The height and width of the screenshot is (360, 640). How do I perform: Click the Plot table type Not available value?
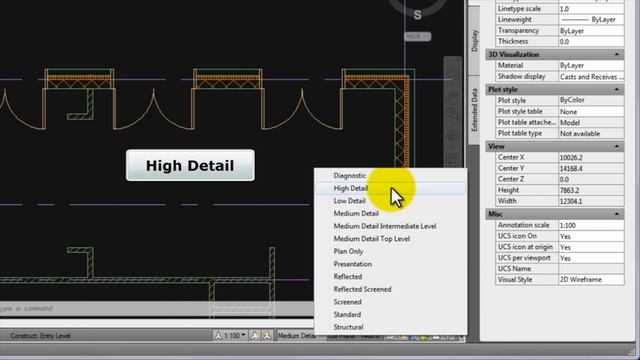[x=591, y=133]
